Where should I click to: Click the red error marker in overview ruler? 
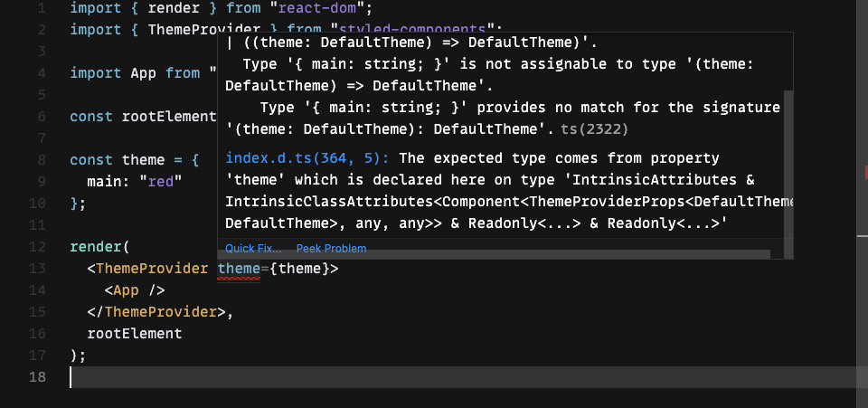866,172
